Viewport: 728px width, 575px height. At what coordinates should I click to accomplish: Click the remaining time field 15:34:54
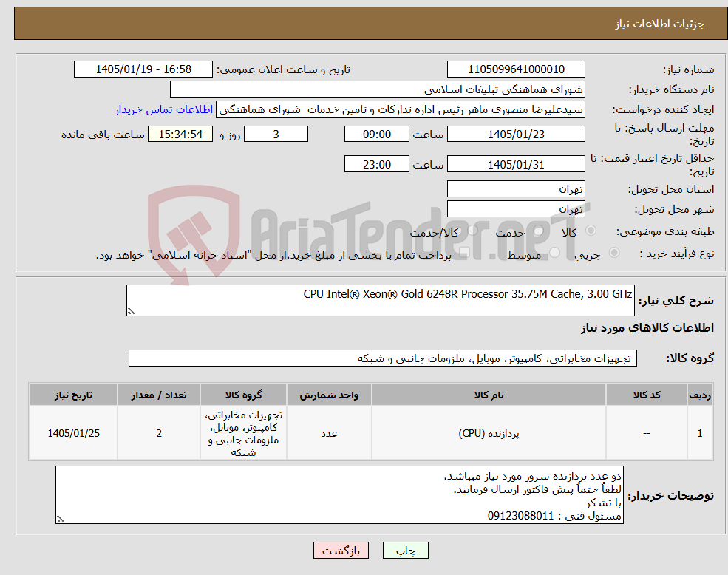(x=180, y=135)
